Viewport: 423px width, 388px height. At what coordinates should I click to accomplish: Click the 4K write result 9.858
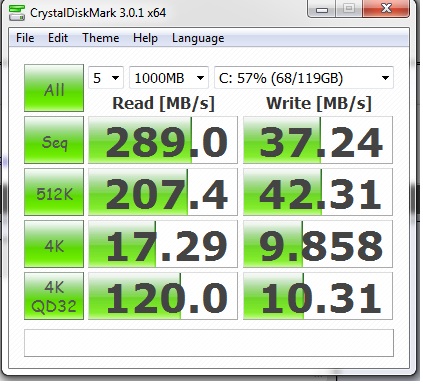(318, 244)
